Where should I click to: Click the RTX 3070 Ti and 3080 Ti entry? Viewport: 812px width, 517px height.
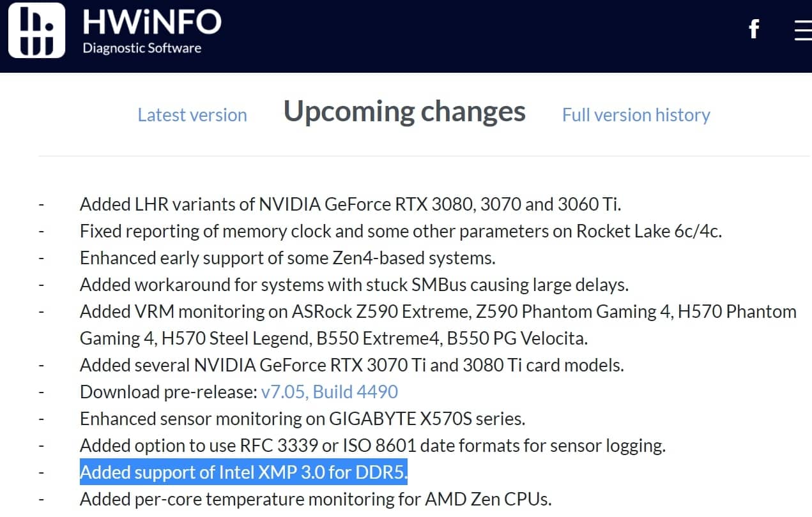coord(351,365)
